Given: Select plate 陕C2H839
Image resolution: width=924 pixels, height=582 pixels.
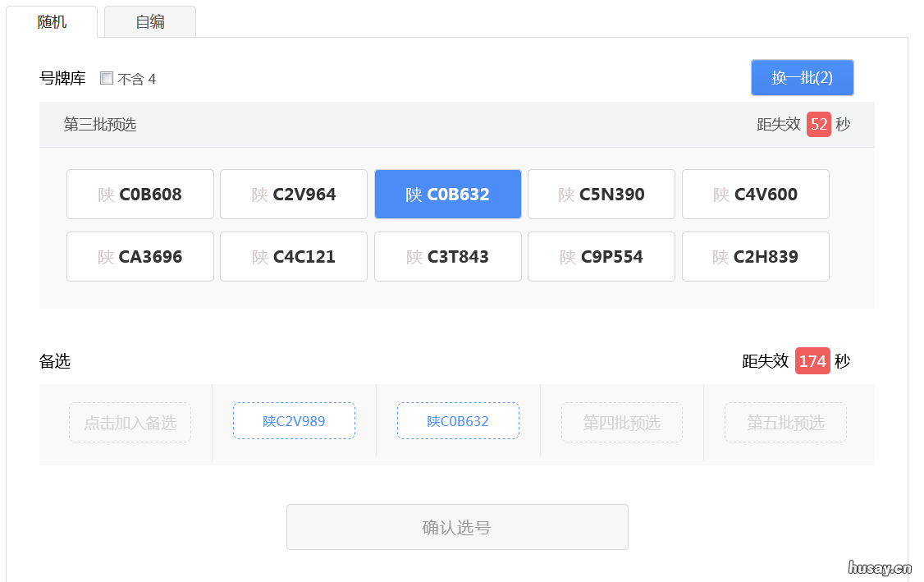Looking at the screenshot, I should pos(755,256).
